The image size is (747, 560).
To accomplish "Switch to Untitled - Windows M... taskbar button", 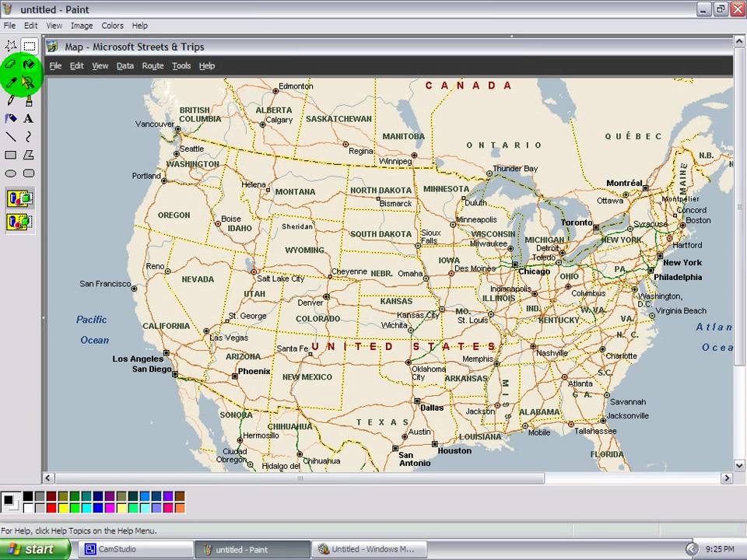I will [x=369, y=549].
